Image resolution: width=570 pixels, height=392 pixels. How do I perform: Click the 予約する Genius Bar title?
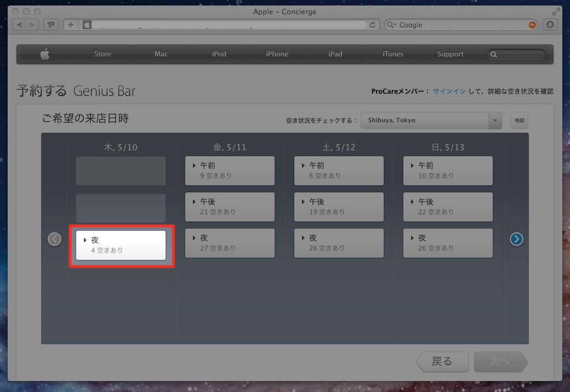pyautogui.click(x=76, y=90)
